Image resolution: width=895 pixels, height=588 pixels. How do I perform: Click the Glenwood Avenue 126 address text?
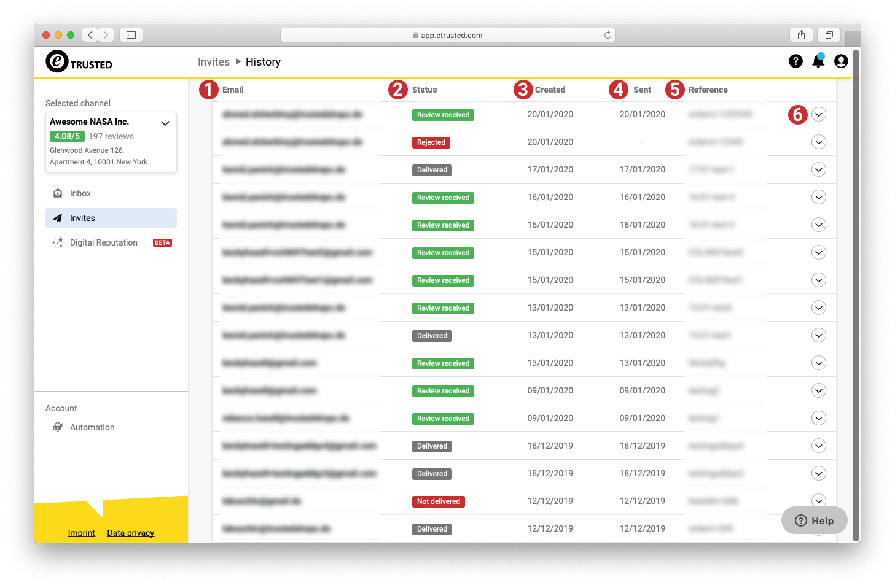click(87, 150)
